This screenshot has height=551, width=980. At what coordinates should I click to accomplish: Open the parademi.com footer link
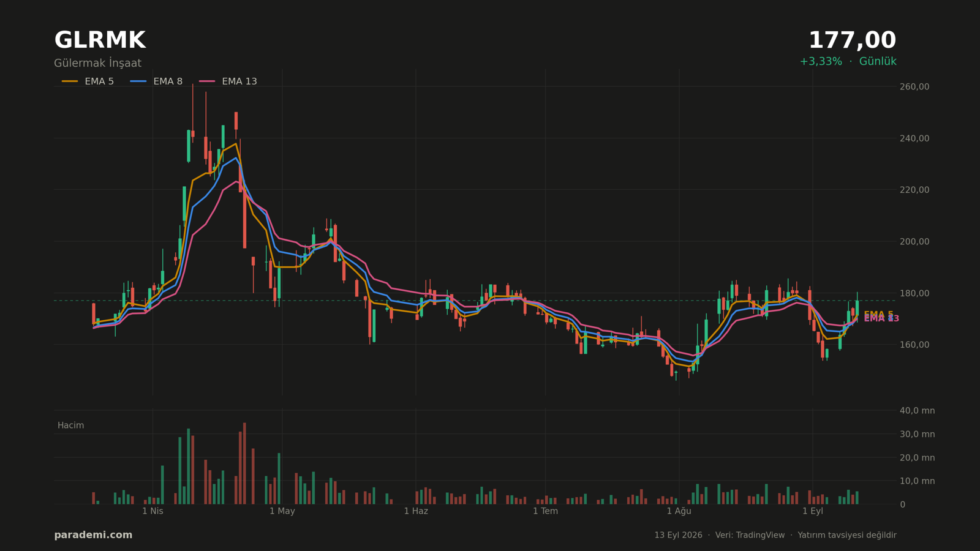coord(93,535)
